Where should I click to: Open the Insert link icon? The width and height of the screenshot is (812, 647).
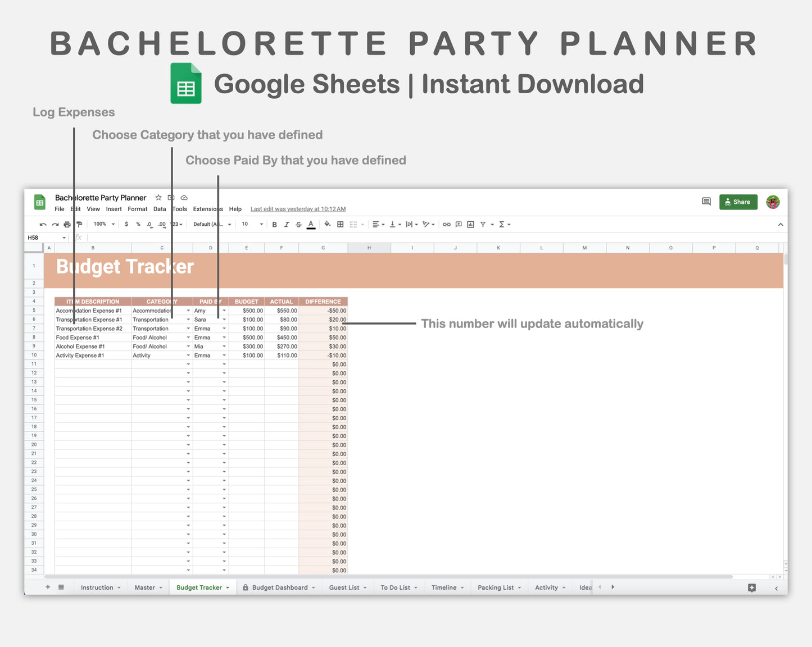click(446, 224)
